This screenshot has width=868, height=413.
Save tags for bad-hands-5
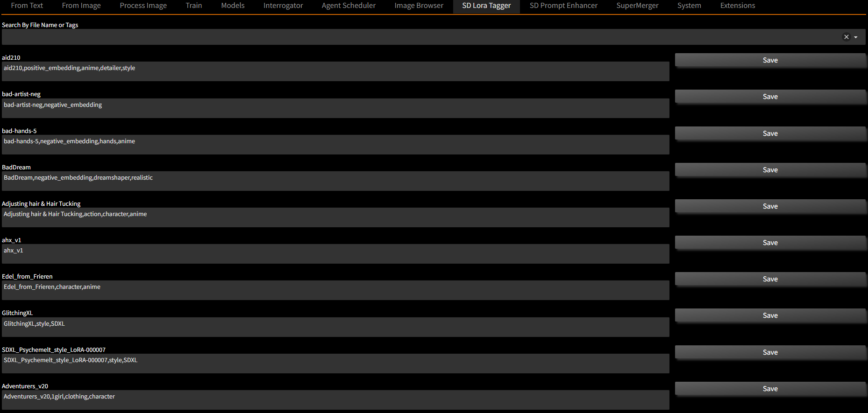[x=770, y=133]
